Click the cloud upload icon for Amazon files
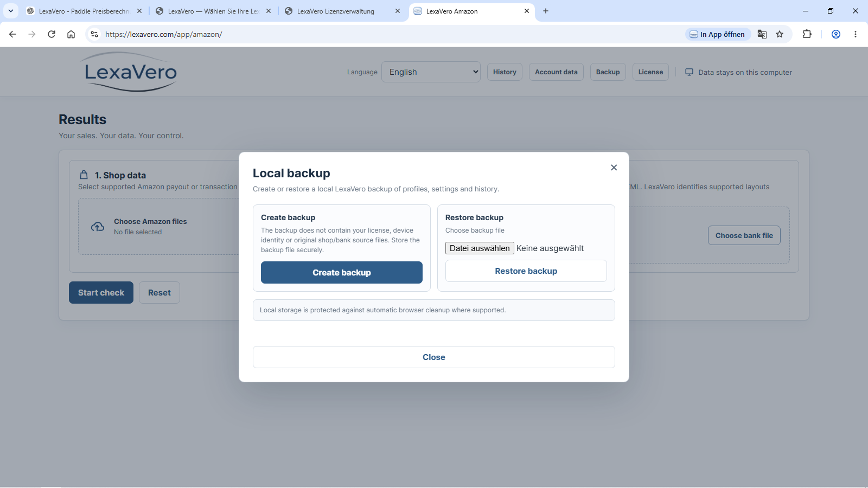 pyautogui.click(x=98, y=227)
